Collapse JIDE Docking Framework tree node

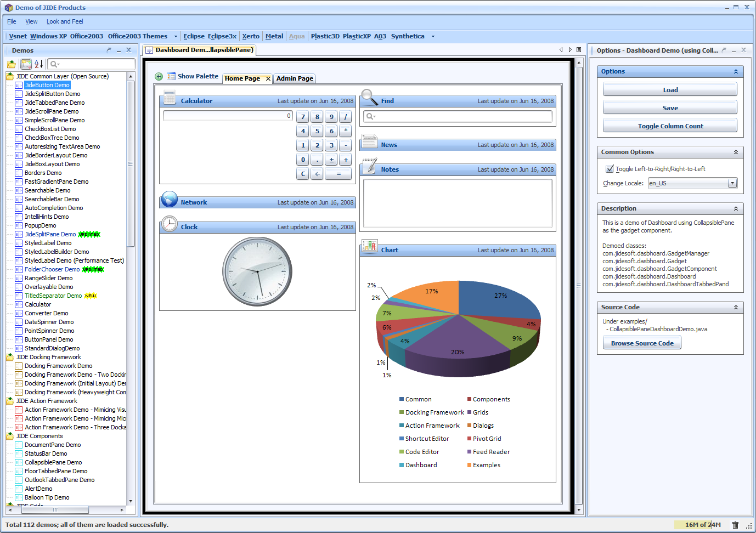point(10,357)
